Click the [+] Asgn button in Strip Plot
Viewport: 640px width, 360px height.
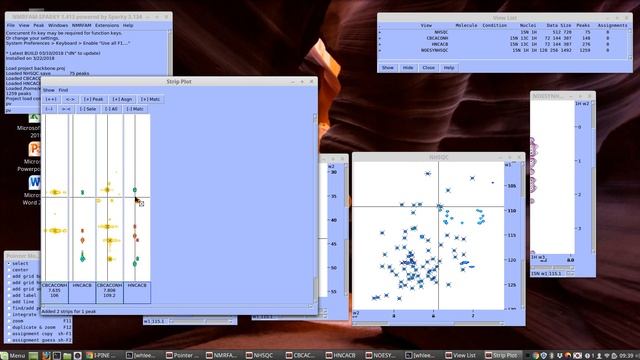(122, 99)
